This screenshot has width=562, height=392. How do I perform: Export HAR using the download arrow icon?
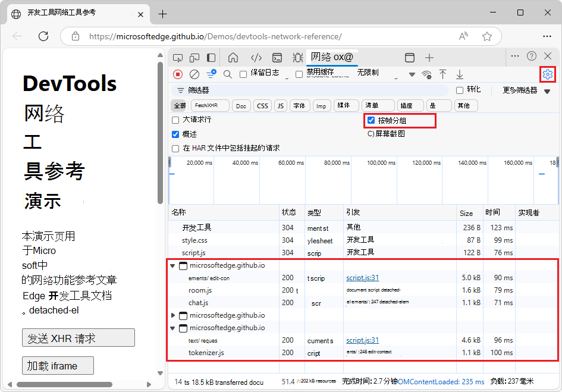459,74
